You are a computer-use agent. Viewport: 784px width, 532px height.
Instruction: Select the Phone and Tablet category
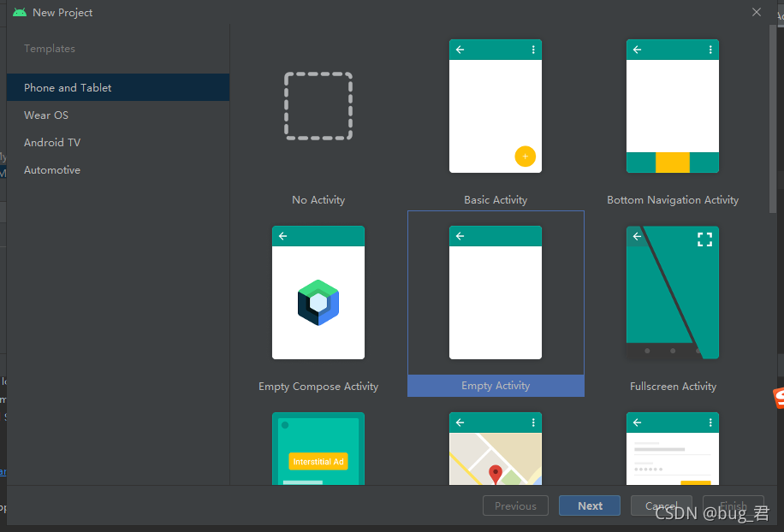pos(118,87)
